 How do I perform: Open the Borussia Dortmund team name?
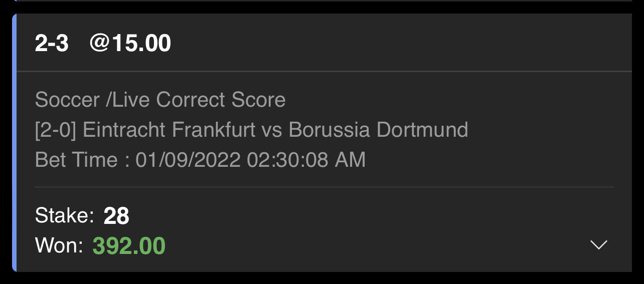379,130
